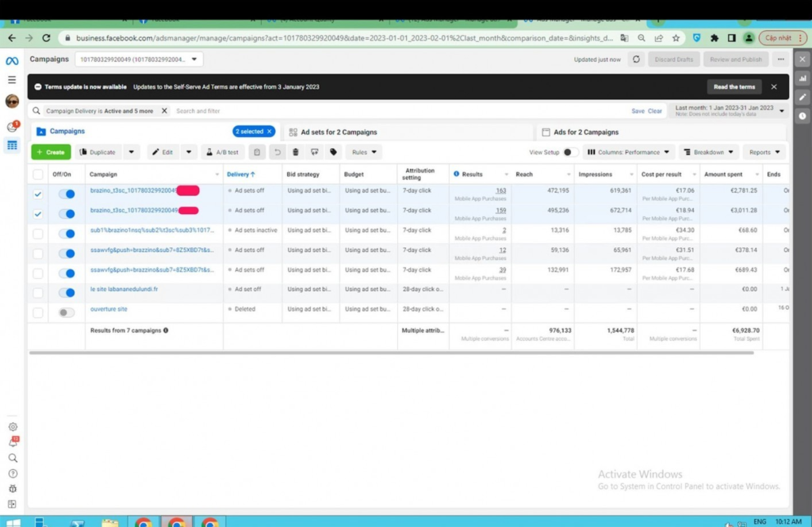Click the tag label icon in toolbar
812x527 pixels.
click(x=334, y=152)
